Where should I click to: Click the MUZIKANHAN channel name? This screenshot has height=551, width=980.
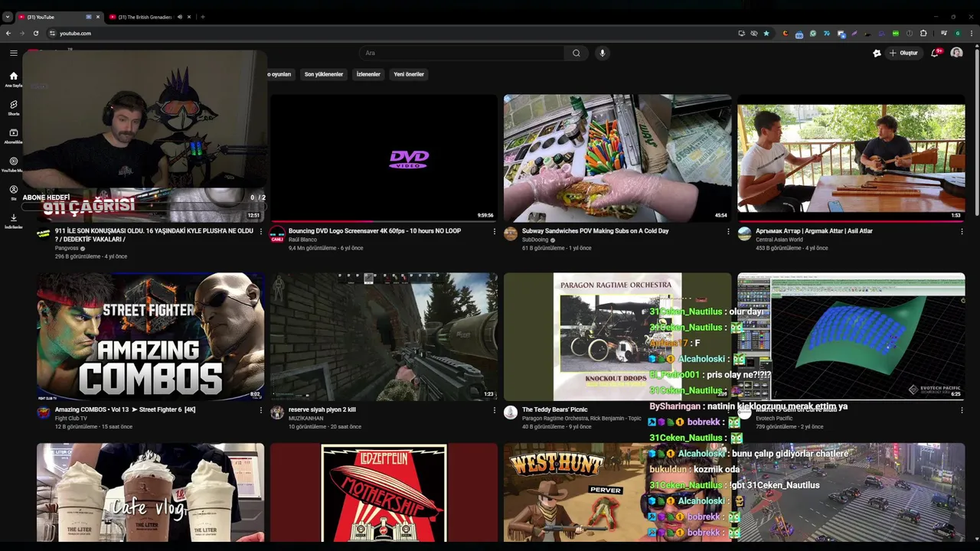[305, 419]
